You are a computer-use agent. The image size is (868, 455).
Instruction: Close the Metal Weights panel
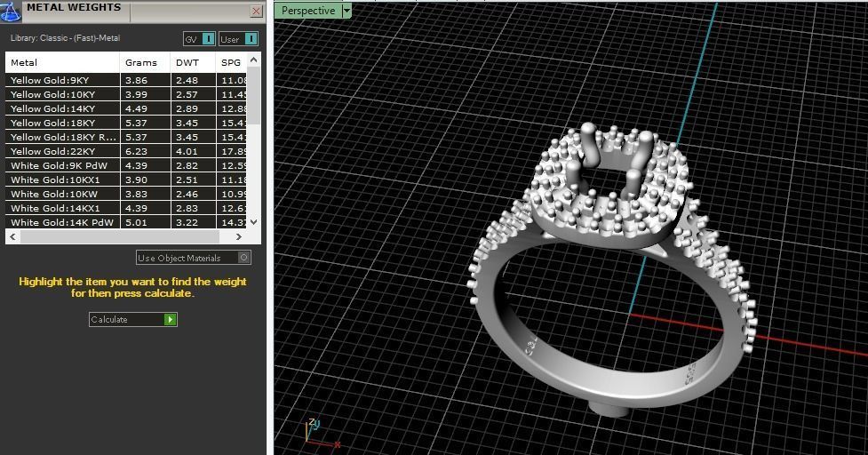click(256, 11)
